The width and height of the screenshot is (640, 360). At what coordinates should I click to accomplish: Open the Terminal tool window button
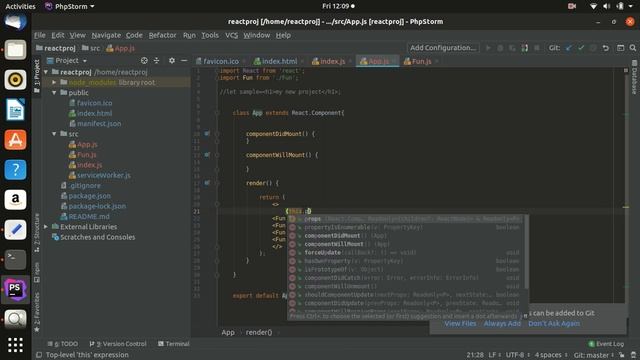click(173, 344)
